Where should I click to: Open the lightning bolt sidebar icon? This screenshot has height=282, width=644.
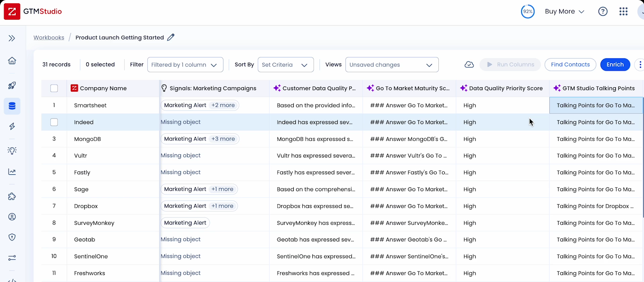(12, 126)
